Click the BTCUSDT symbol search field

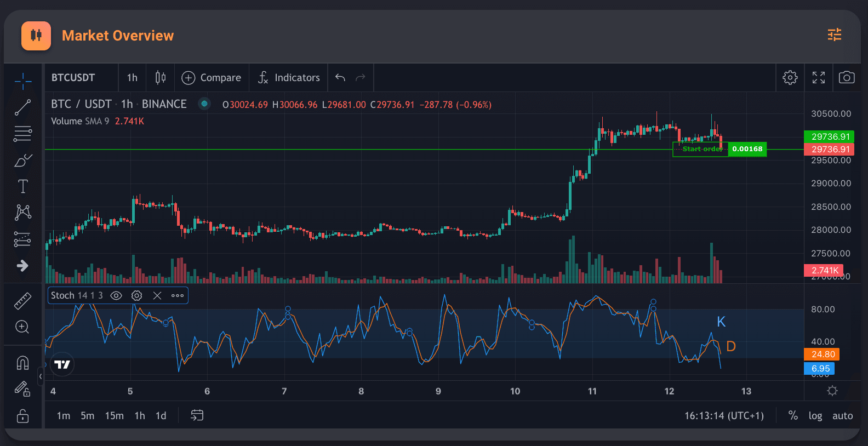point(73,78)
